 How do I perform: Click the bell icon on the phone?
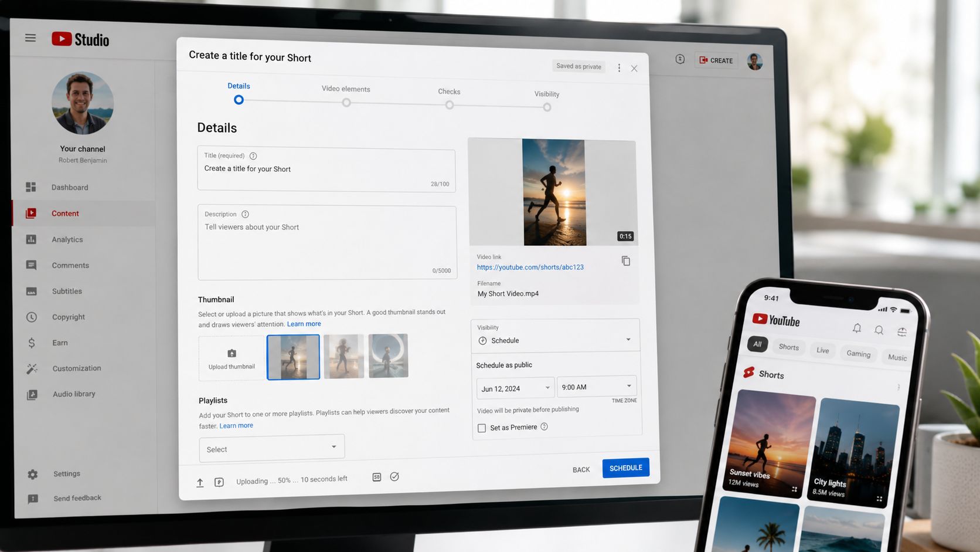click(857, 328)
